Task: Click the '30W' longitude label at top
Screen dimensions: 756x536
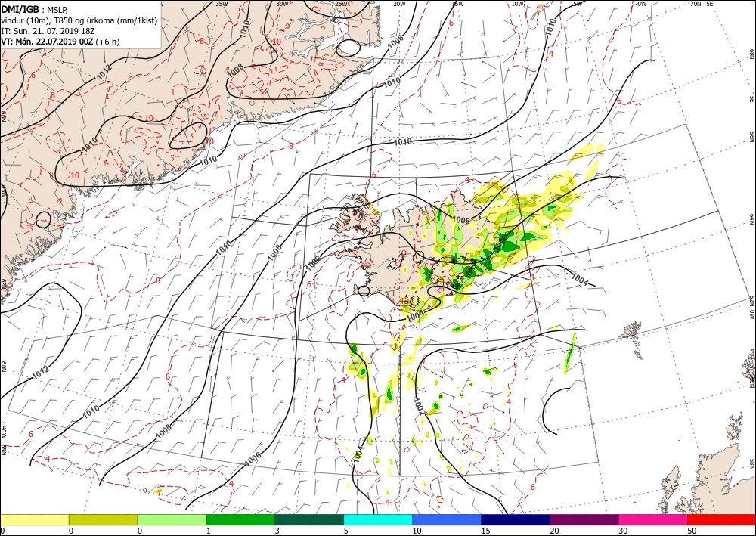Action: [x=282, y=3]
